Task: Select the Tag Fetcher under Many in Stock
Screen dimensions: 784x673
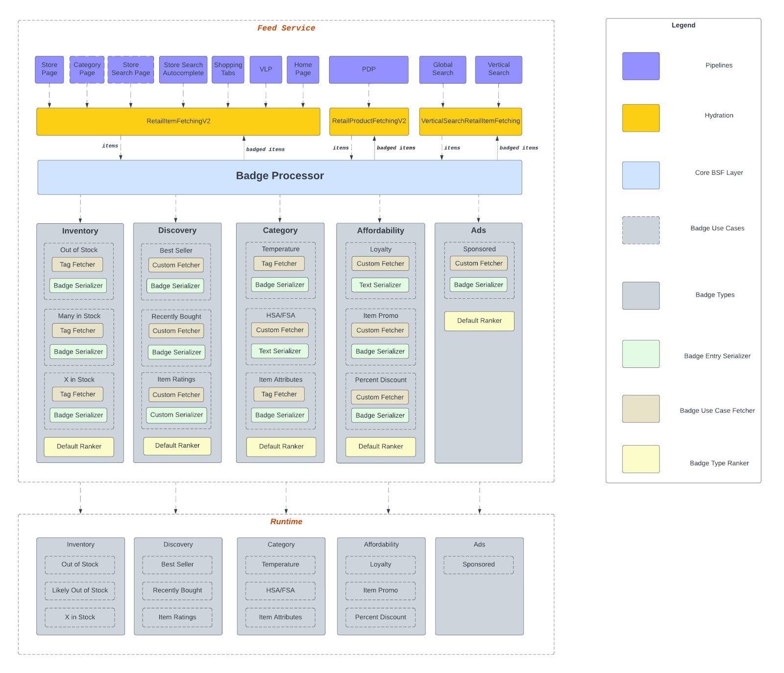Action: pos(77,331)
